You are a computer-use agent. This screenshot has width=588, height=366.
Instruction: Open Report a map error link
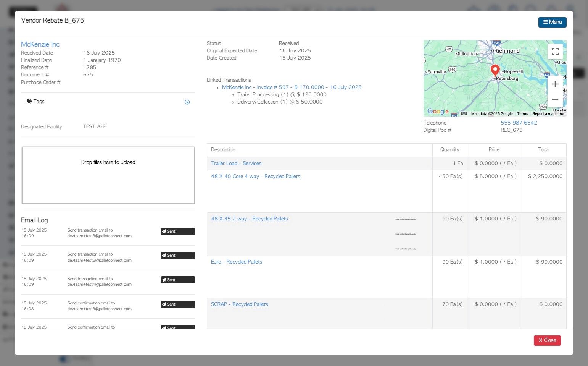(x=548, y=113)
